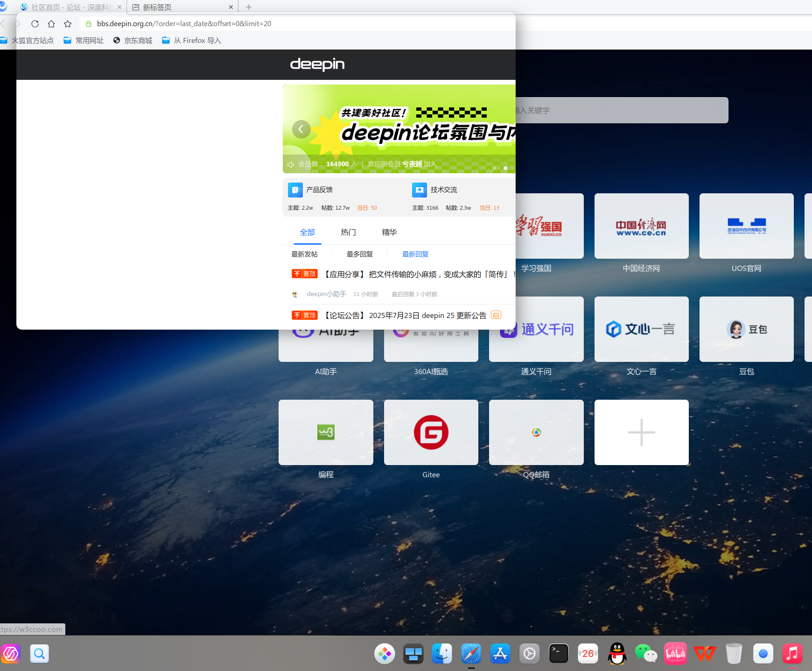Open the QQ penguin icon in the dock

point(617,654)
